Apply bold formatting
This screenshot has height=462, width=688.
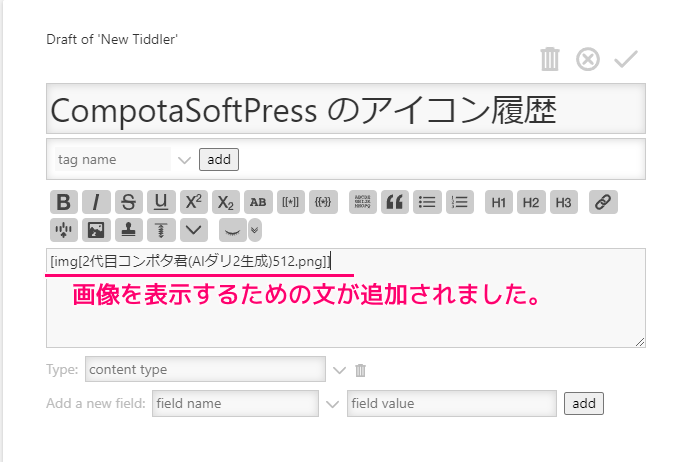[x=64, y=202]
